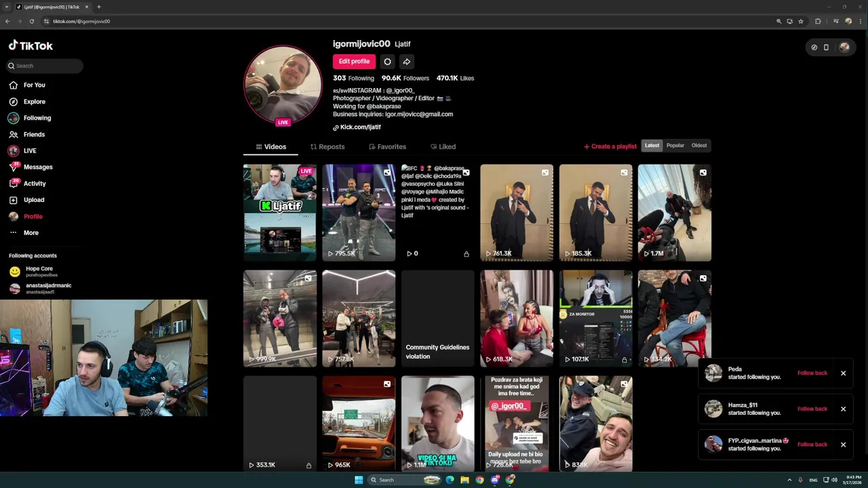Open profile settings gear icon
This screenshot has width=868, height=488.
point(387,62)
